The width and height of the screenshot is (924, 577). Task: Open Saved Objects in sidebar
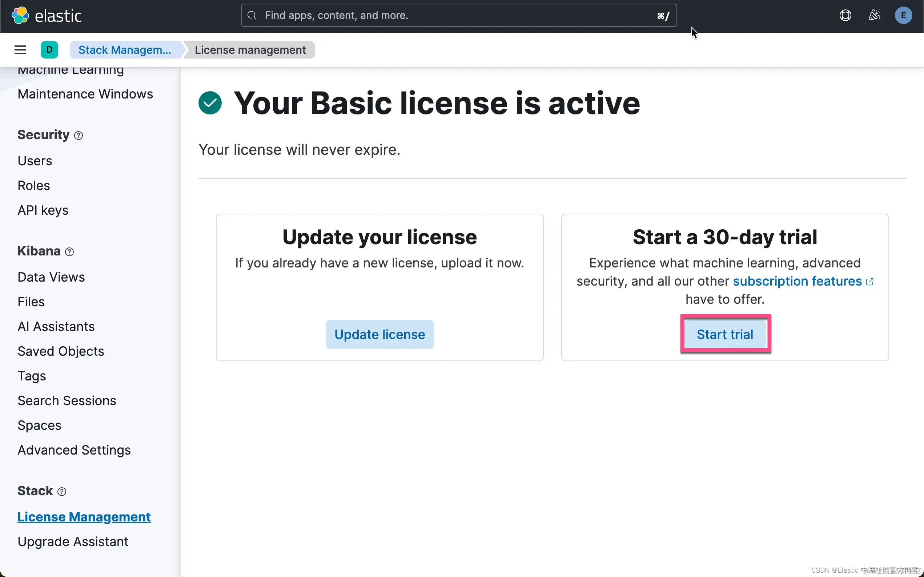pos(61,351)
